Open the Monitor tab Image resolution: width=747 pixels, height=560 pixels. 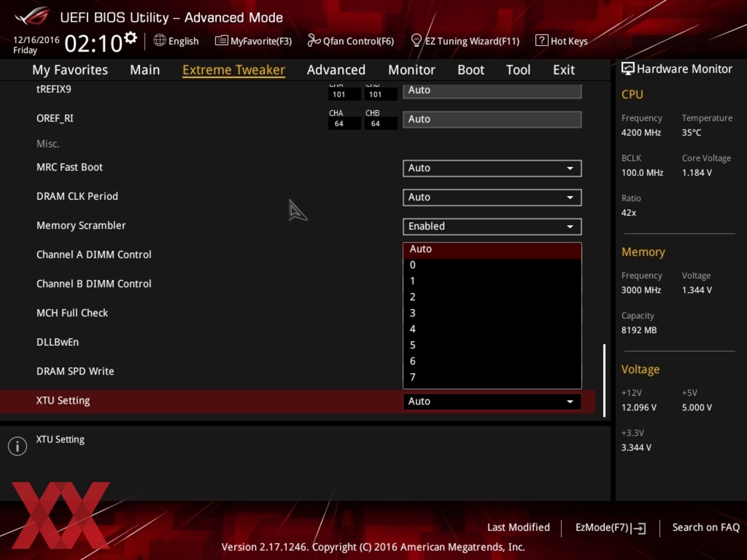(x=412, y=70)
